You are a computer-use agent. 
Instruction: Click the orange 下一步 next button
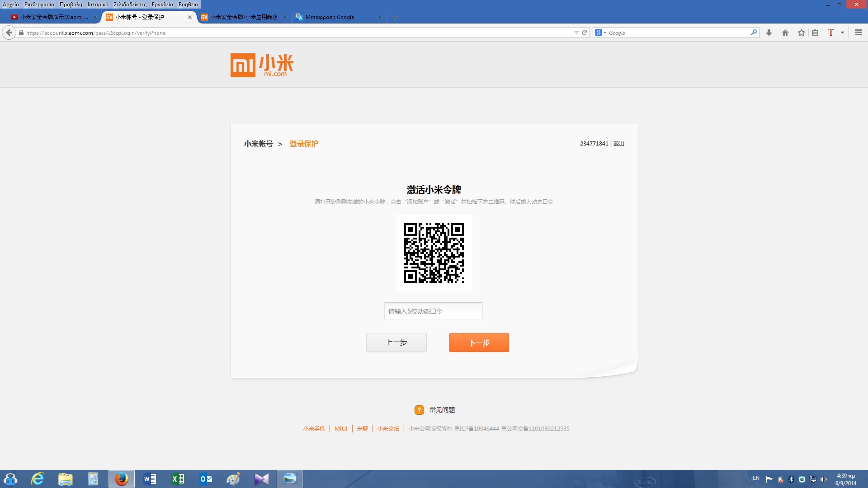(479, 343)
